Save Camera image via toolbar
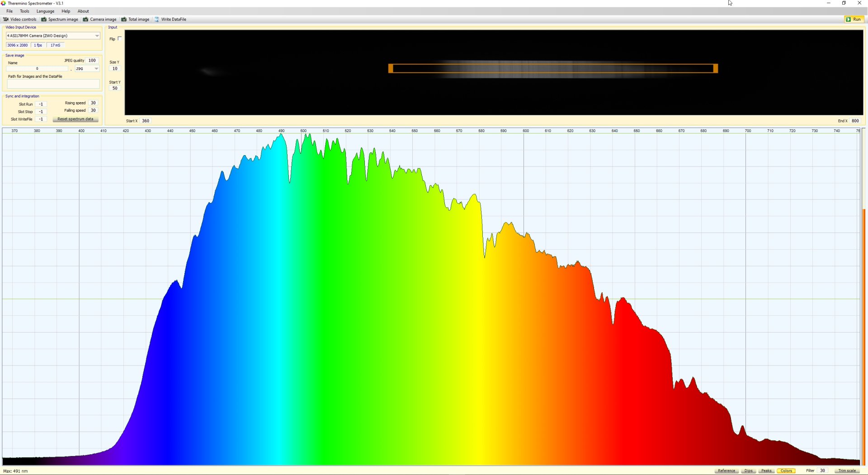This screenshot has height=475, width=868. (99, 19)
